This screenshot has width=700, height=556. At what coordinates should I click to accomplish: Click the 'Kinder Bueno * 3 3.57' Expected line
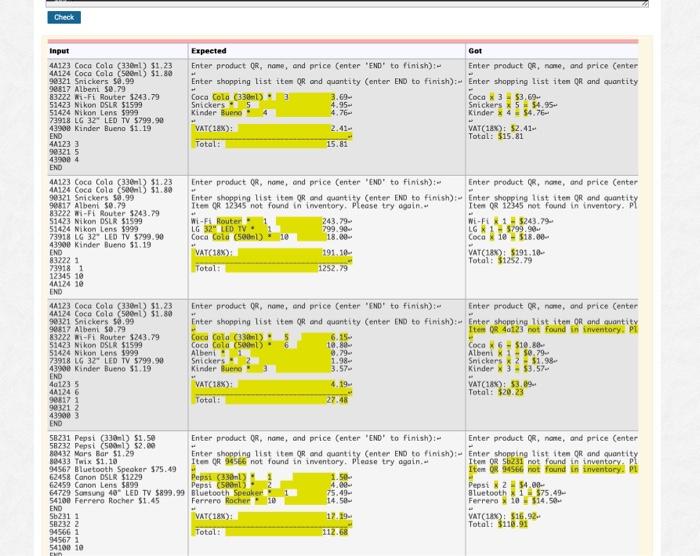271,368
